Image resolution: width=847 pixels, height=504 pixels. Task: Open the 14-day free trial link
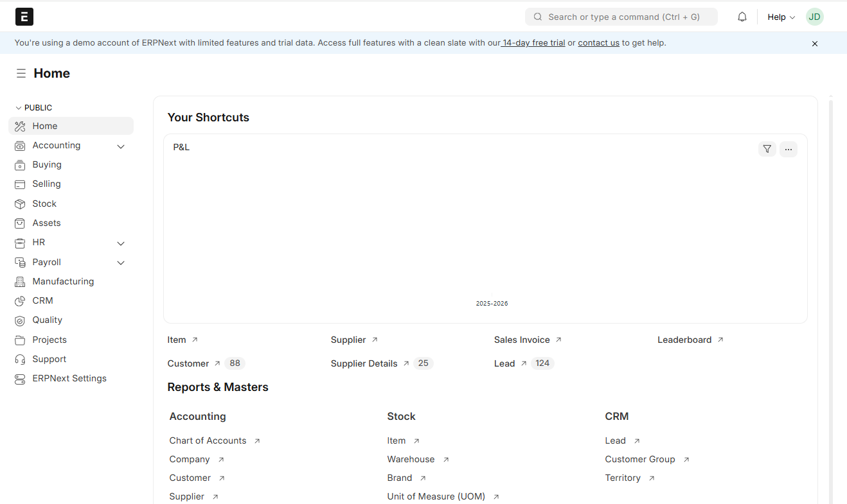(x=533, y=43)
